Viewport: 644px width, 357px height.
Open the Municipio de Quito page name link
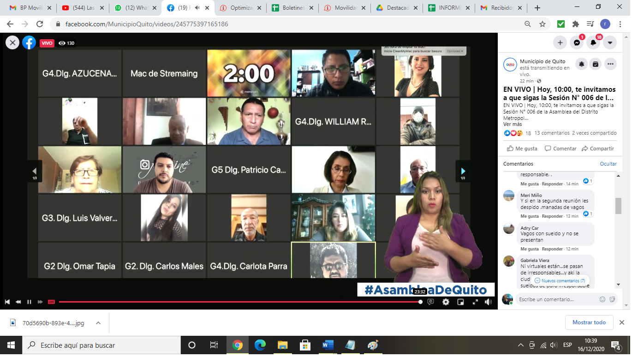543,61
